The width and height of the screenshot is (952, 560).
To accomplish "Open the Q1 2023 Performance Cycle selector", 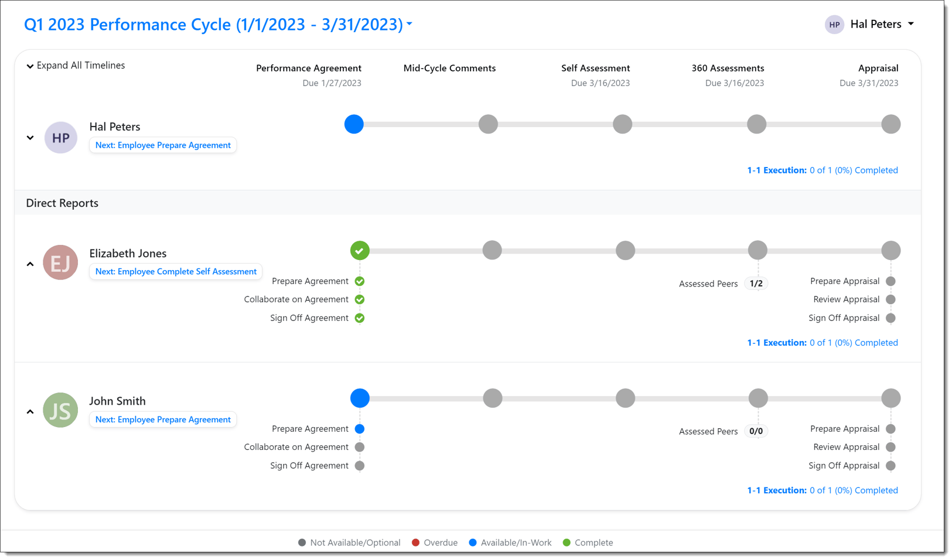I will [x=409, y=24].
